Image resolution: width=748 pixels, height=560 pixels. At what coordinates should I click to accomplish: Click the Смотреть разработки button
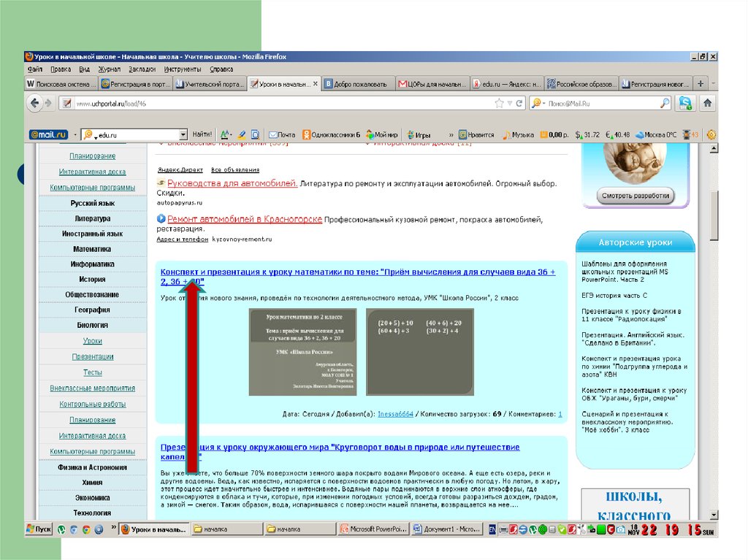636,196
